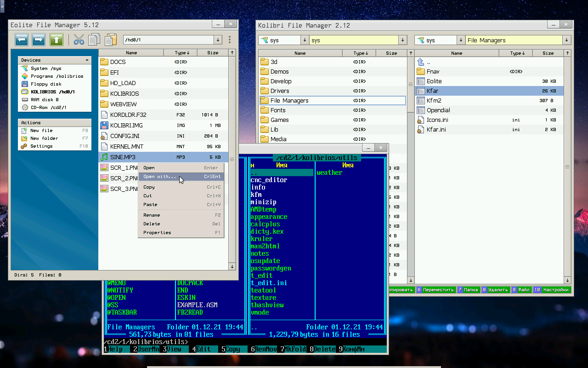Click the Back arrow in Eolite toolbar

[22, 40]
